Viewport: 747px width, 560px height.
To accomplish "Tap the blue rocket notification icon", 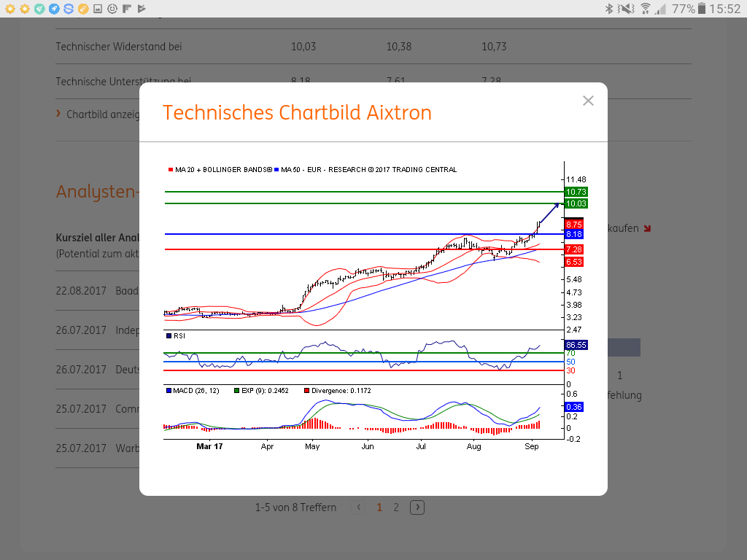I will 54,9.
